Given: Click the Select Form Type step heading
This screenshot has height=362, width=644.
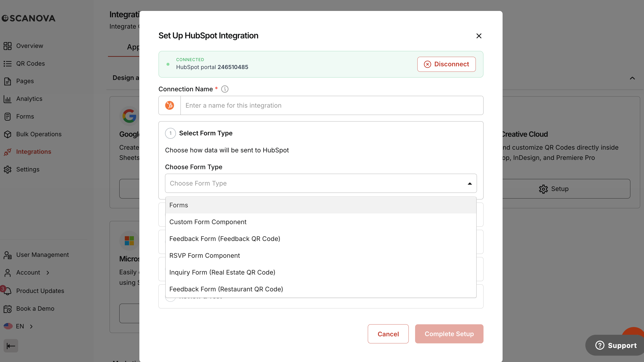Looking at the screenshot, I should coord(206,133).
